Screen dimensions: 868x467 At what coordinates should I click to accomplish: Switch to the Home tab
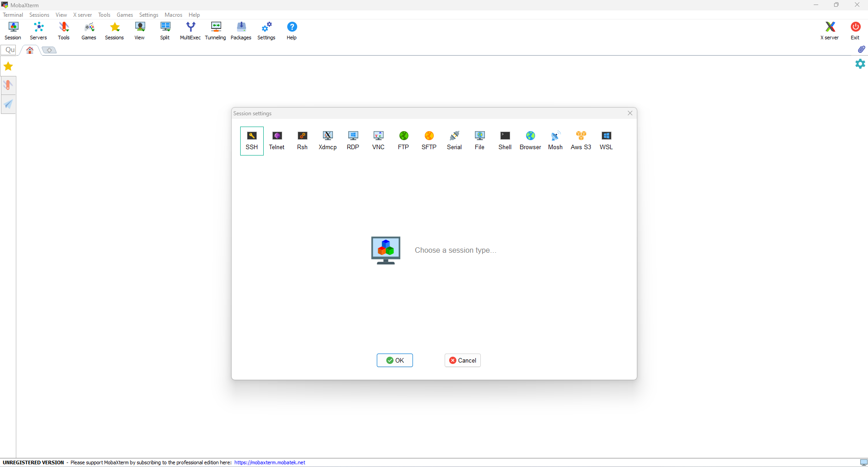click(30, 50)
